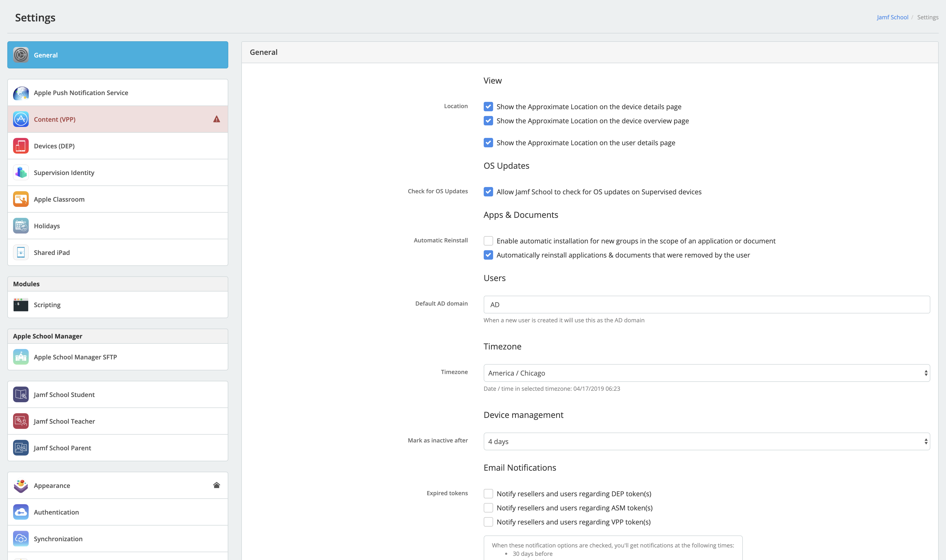Toggle Allow Jamf School to check for OS updates
The height and width of the screenshot is (560, 946).
click(x=488, y=192)
